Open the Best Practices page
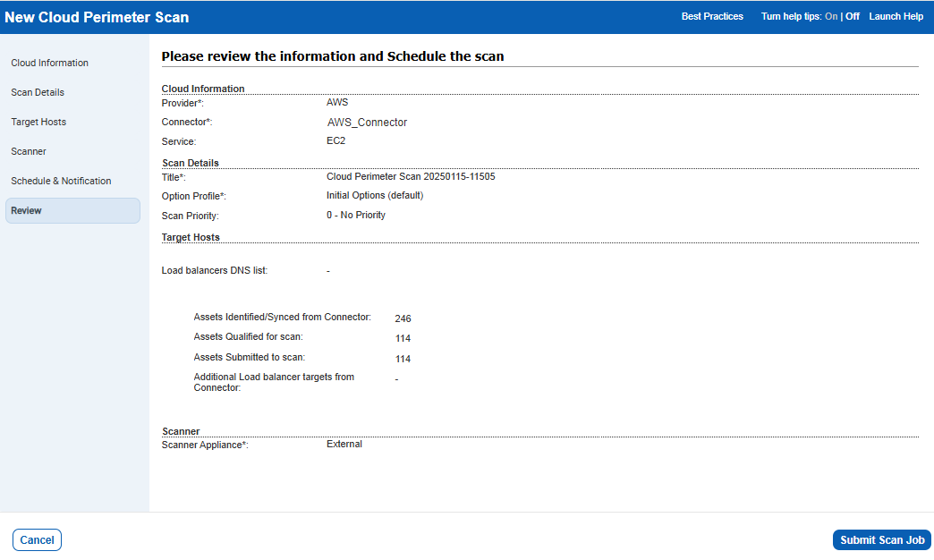The image size is (934, 560). click(712, 16)
